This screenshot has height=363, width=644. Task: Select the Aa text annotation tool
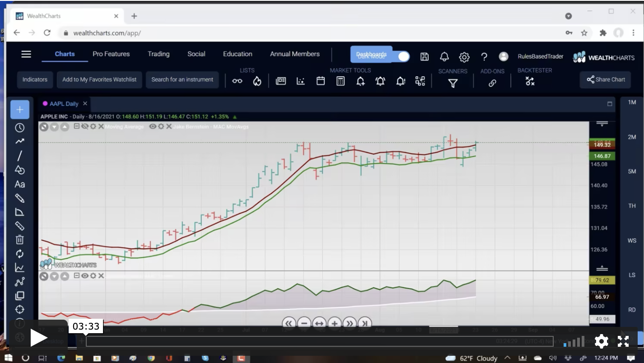tap(19, 184)
